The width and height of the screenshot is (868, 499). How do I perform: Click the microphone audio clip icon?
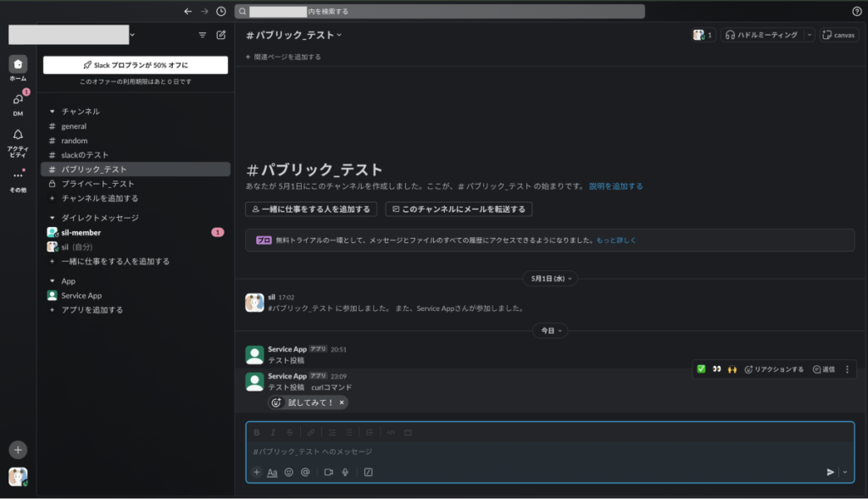click(x=345, y=472)
